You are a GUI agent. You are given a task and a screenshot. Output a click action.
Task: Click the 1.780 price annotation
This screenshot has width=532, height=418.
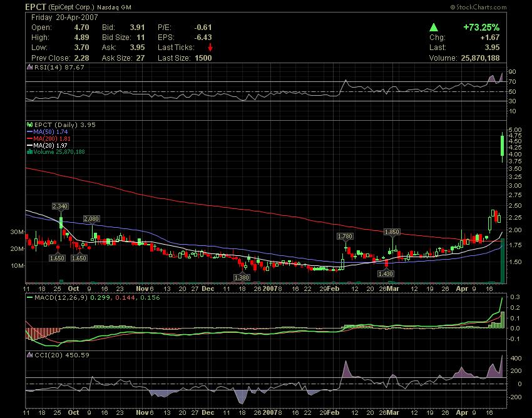coord(345,236)
